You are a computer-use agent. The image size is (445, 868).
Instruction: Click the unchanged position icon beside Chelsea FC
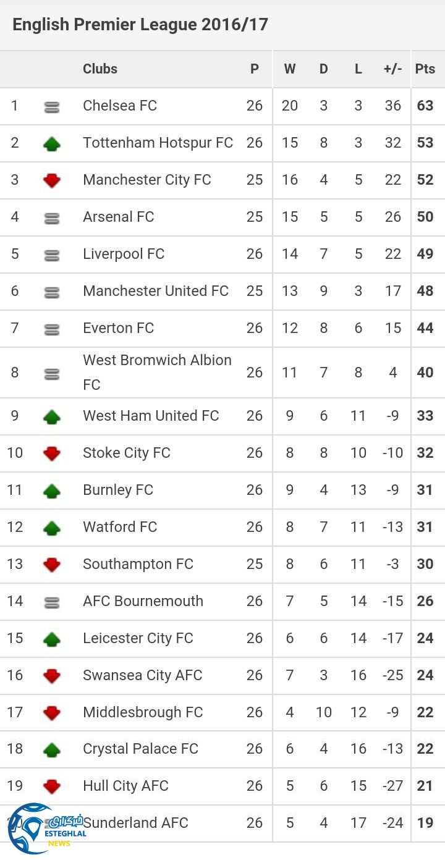52,107
